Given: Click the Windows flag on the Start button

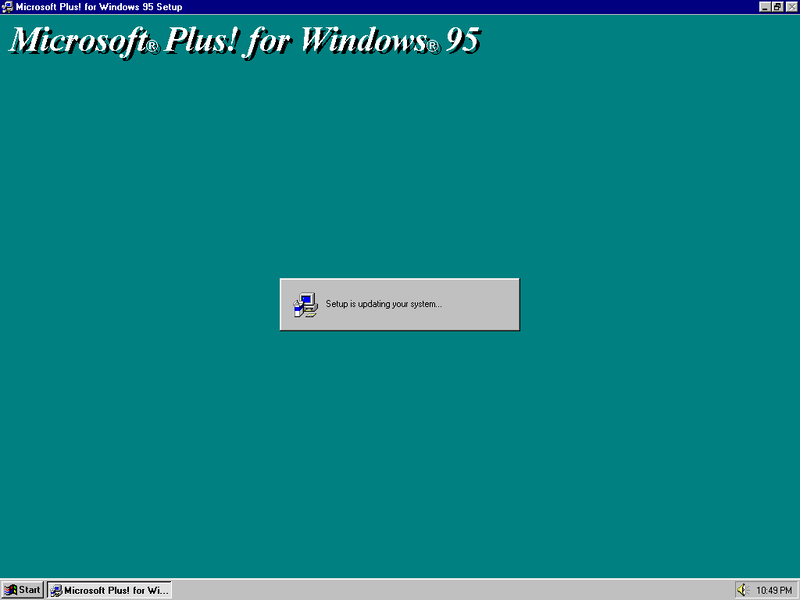Looking at the screenshot, I should (x=12, y=589).
